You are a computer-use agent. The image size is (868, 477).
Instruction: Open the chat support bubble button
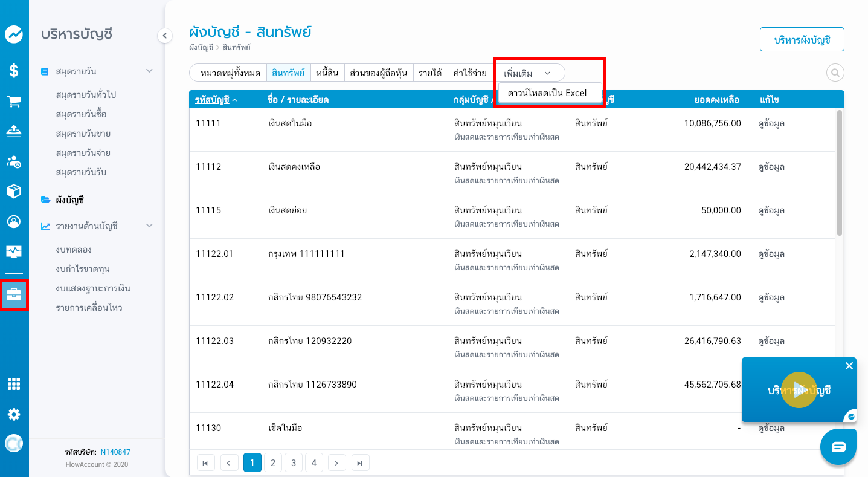click(838, 447)
